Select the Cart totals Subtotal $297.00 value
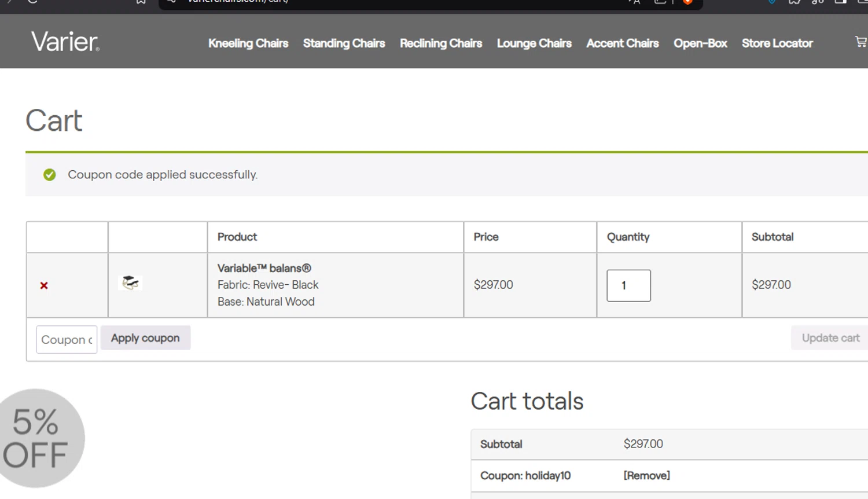 643,444
